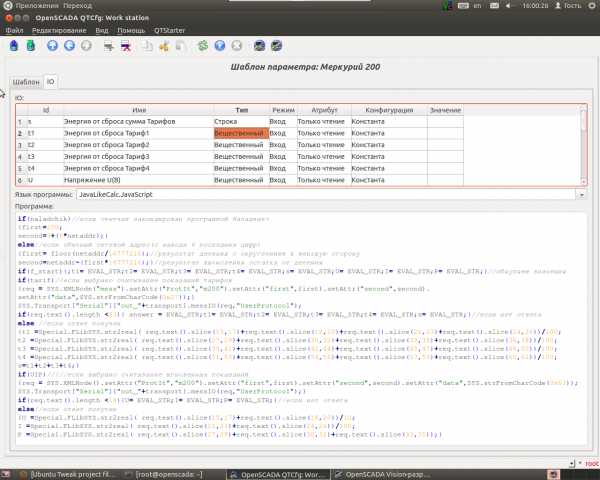Click the save to database toolbar icon
600x480 pixels.
[32, 45]
